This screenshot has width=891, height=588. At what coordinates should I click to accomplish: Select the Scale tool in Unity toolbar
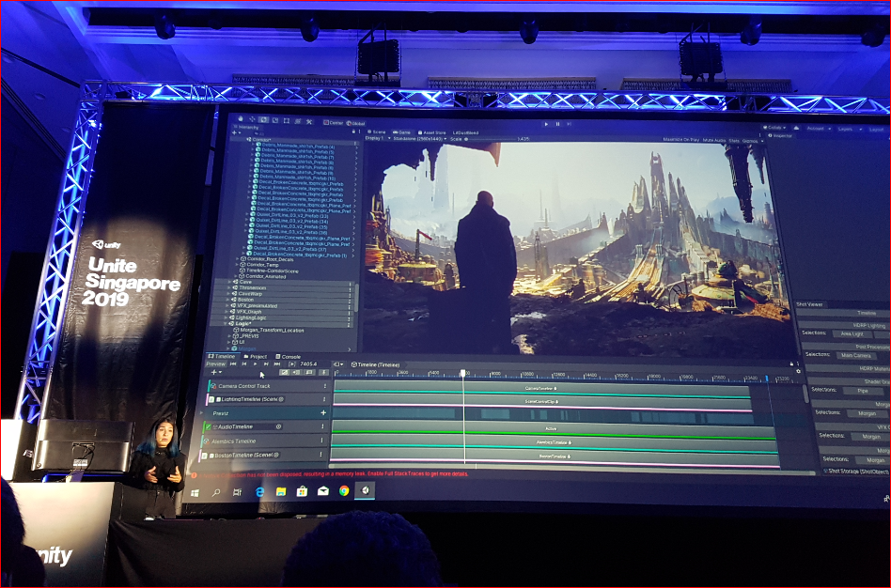point(275,120)
